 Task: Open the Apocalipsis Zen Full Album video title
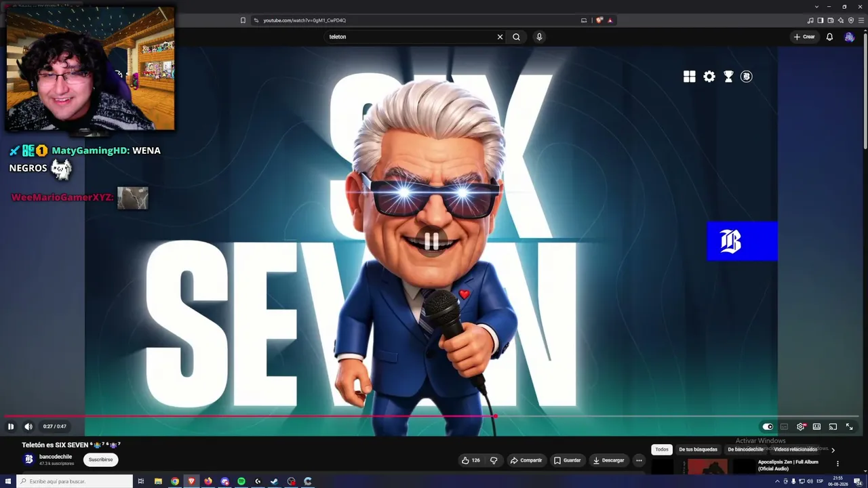tap(788, 465)
